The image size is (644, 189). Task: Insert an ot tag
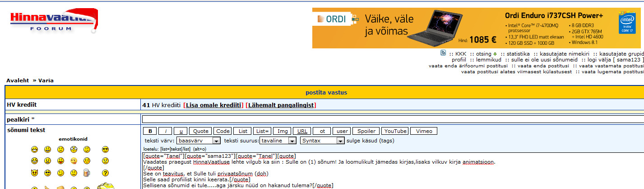click(x=322, y=131)
